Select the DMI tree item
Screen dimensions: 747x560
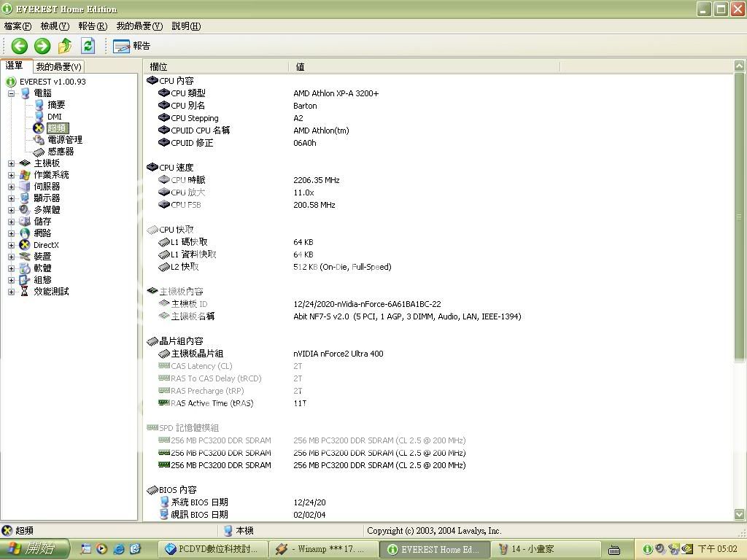55,117
